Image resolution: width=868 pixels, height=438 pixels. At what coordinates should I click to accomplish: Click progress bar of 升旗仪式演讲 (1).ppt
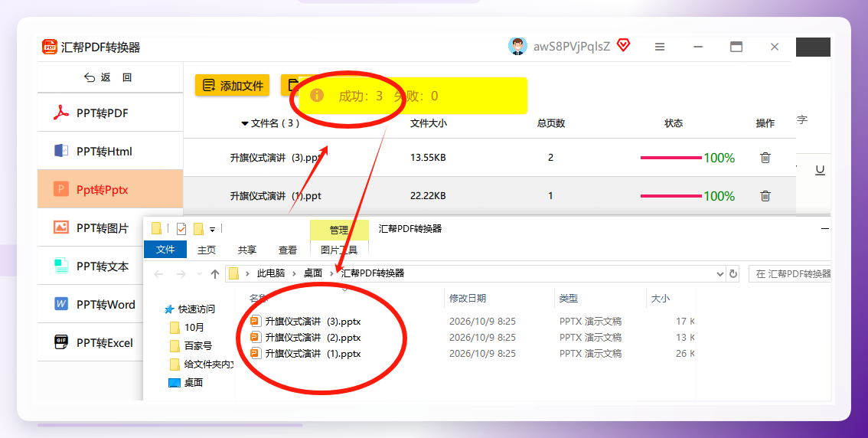pyautogui.click(x=671, y=196)
